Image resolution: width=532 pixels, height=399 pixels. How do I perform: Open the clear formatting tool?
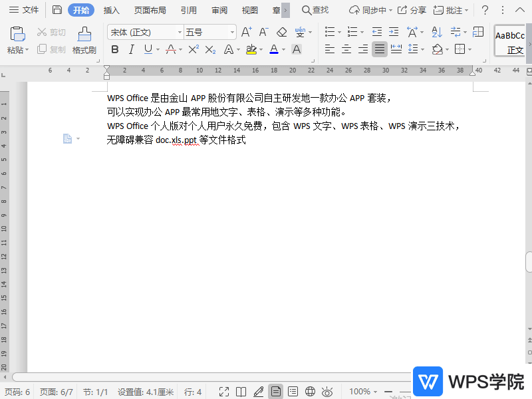click(x=281, y=31)
